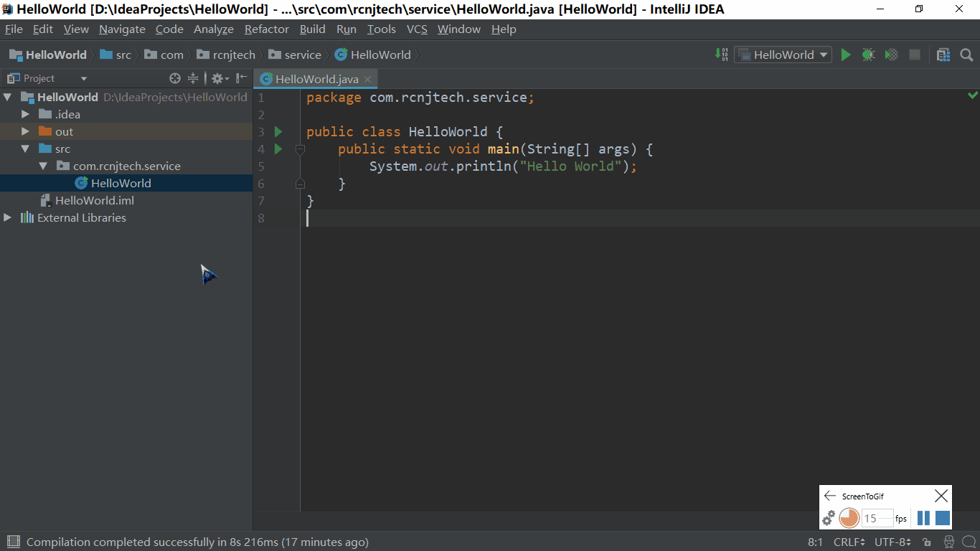Adjust the ScreenToGif fps value
Image resolution: width=980 pixels, height=551 pixels.
click(x=878, y=518)
